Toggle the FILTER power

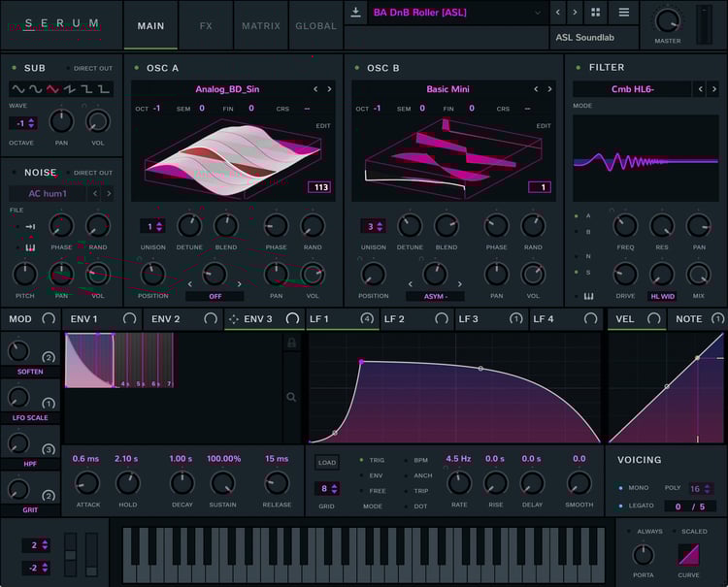[x=579, y=68]
